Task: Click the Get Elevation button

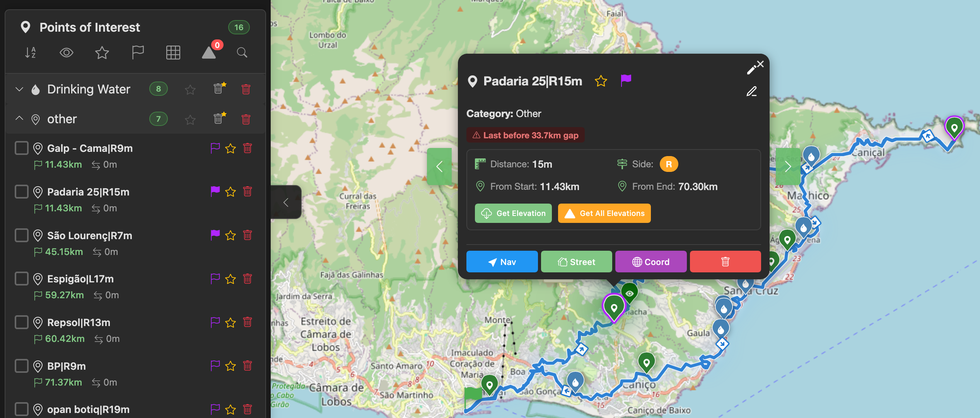Action: 513,213
